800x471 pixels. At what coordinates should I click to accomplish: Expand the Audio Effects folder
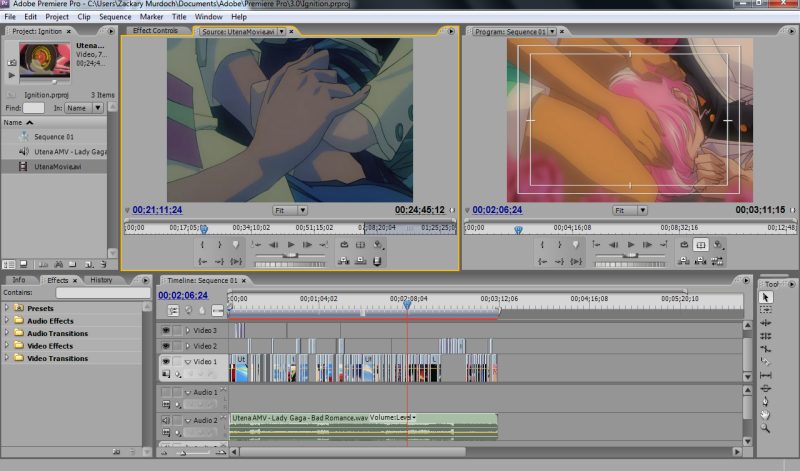(7, 320)
